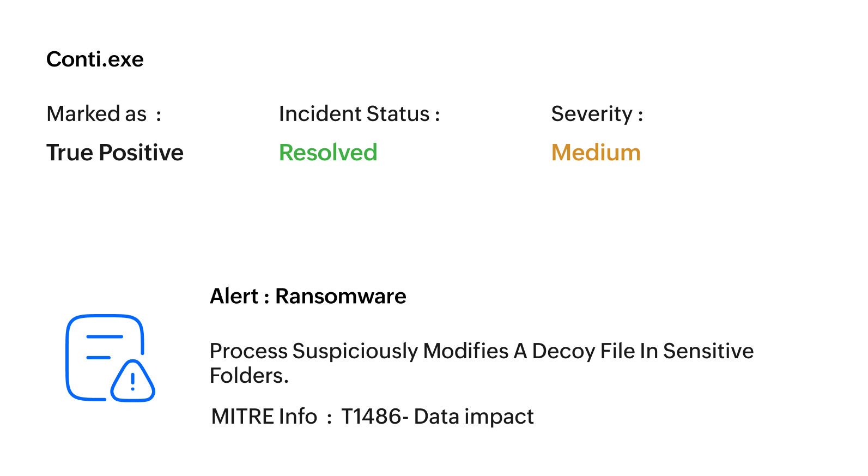Select the True Positive marking value
868x476 pixels.
click(115, 153)
